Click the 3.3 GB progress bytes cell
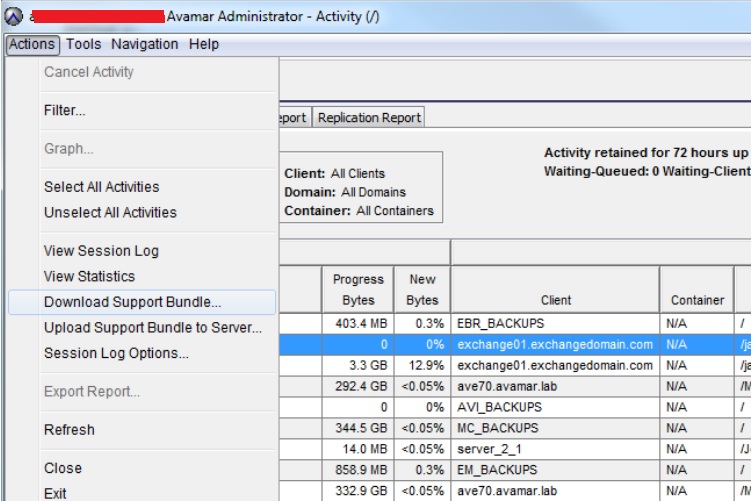The height and width of the screenshot is (501, 755). tap(358, 366)
